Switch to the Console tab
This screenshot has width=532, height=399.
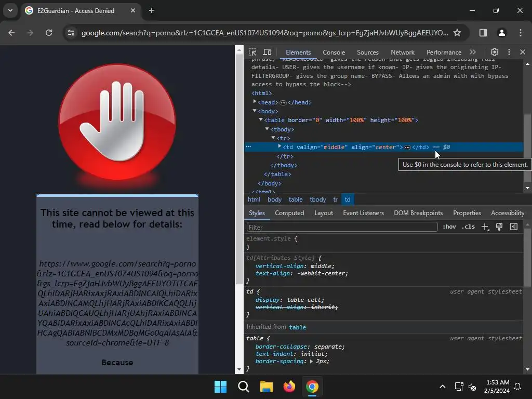[334, 52]
